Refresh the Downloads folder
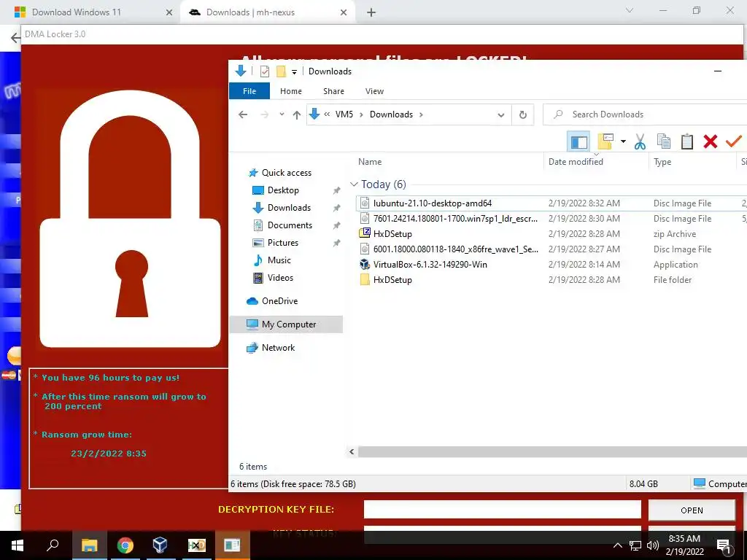 pos(522,114)
